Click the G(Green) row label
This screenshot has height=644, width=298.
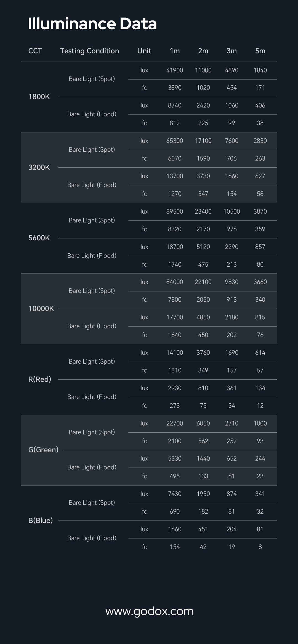(x=43, y=450)
